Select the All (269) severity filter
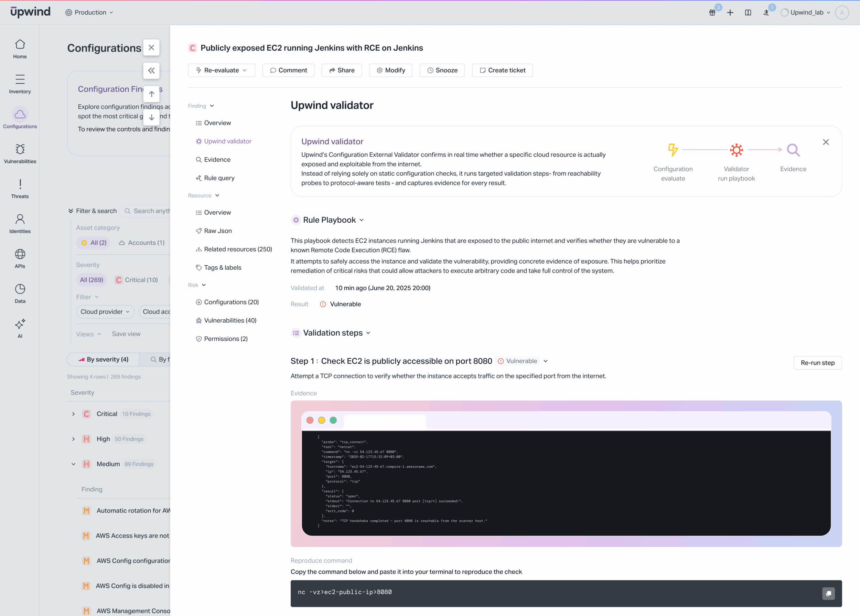Viewport: 860px width, 616px height. 92,280
